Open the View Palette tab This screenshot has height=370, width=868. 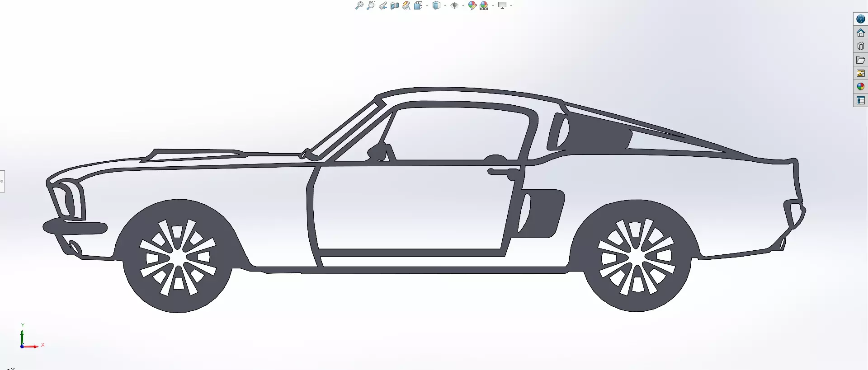(861, 73)
